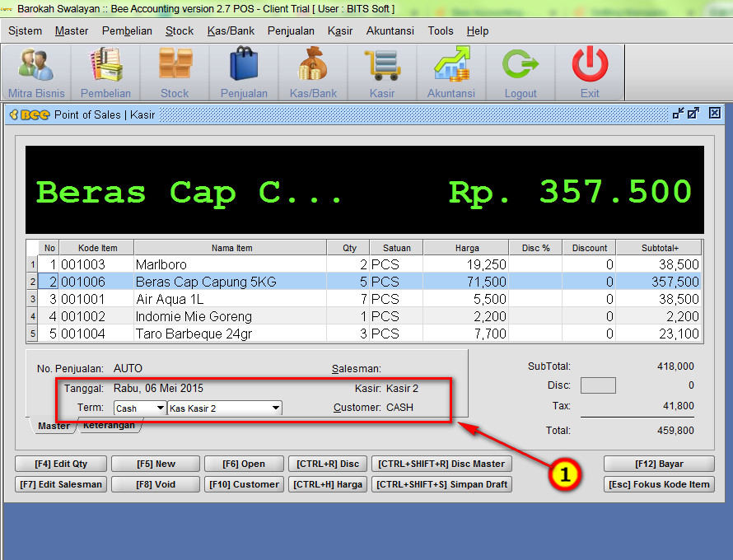Click the [F12] Bayar button
733x560 pixels.
(659, 464)
